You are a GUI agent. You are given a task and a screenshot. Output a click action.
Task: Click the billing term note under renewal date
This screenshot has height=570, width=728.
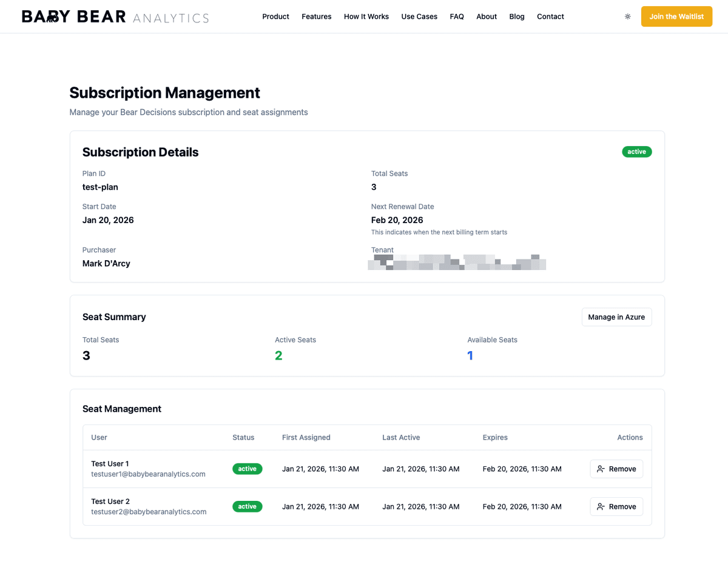pos(439,232)
